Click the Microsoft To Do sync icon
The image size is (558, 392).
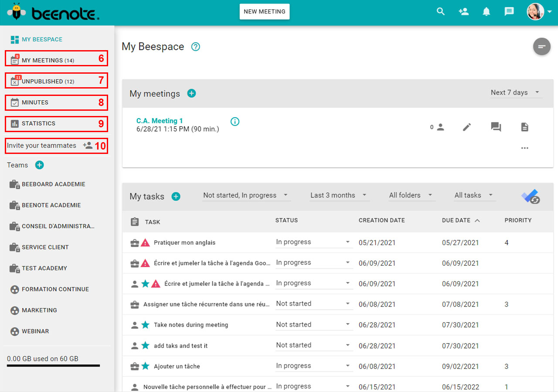(531, 197)
